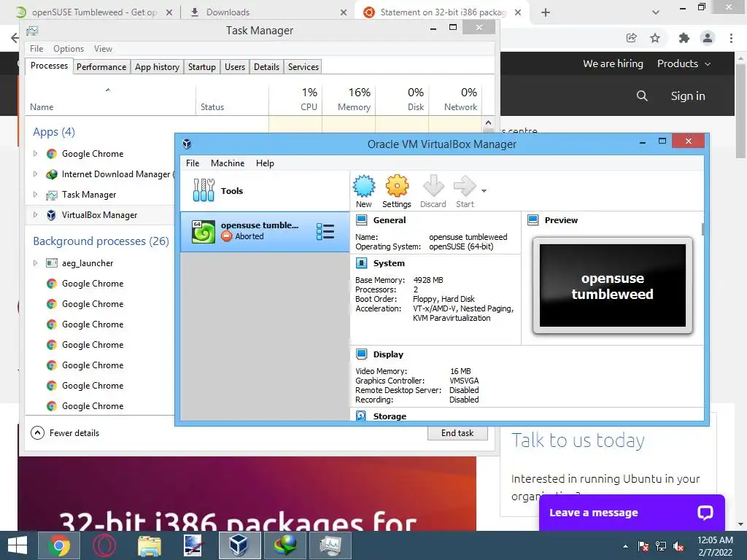The image size is (747, 560).
Task: Open a new Chrome tab
Action: pyautogui.click(x=546, y=12)
